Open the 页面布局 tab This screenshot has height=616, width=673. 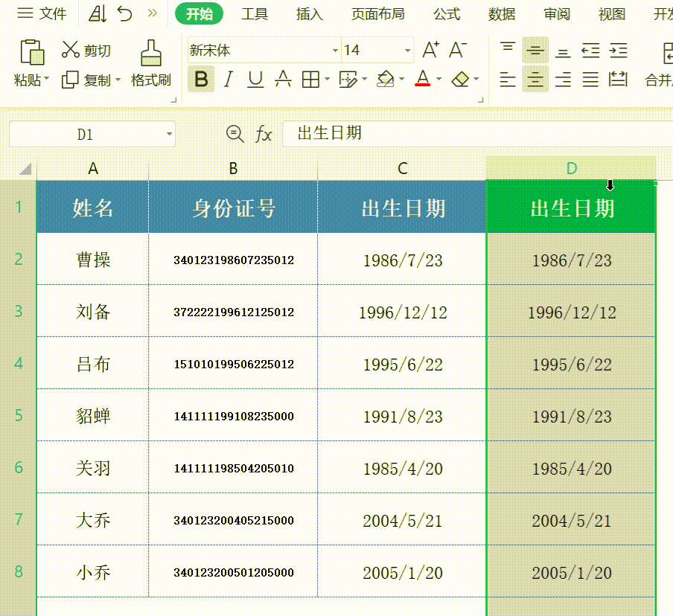coord(378,13)
